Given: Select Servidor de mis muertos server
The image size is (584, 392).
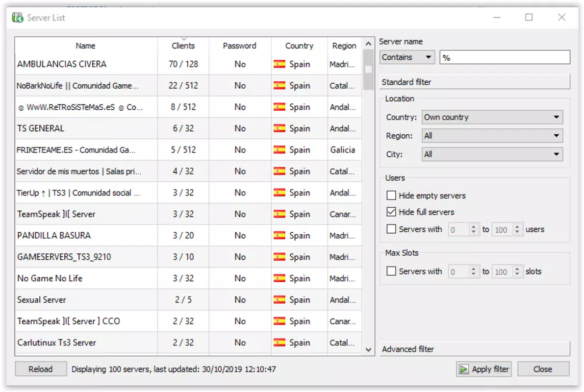Looking at the screenshot, I should point(188,171).
